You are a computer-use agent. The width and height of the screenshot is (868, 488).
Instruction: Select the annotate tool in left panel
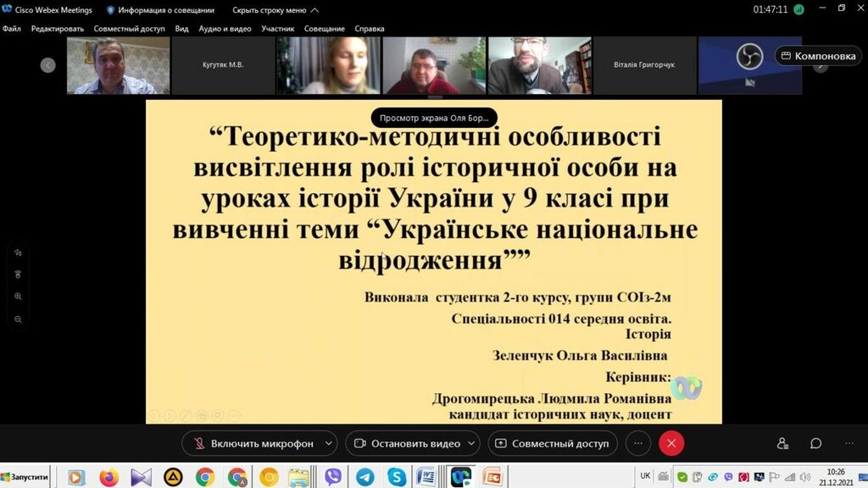click(18, 252)
